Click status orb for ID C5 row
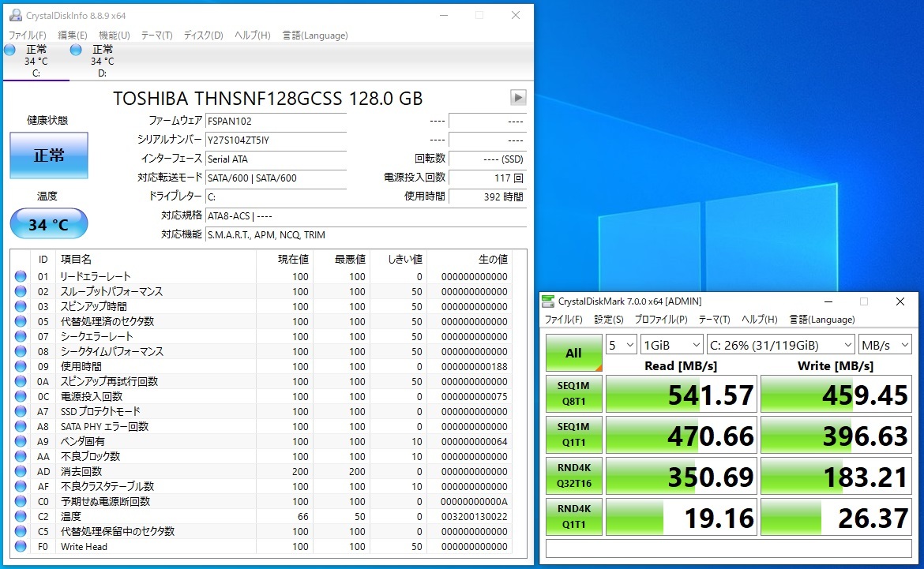 pyautogui.click(x=21, y=531)
